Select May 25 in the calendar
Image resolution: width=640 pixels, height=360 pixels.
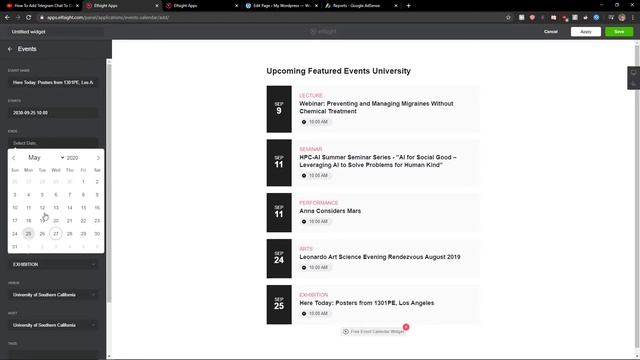tap(28, 233)
